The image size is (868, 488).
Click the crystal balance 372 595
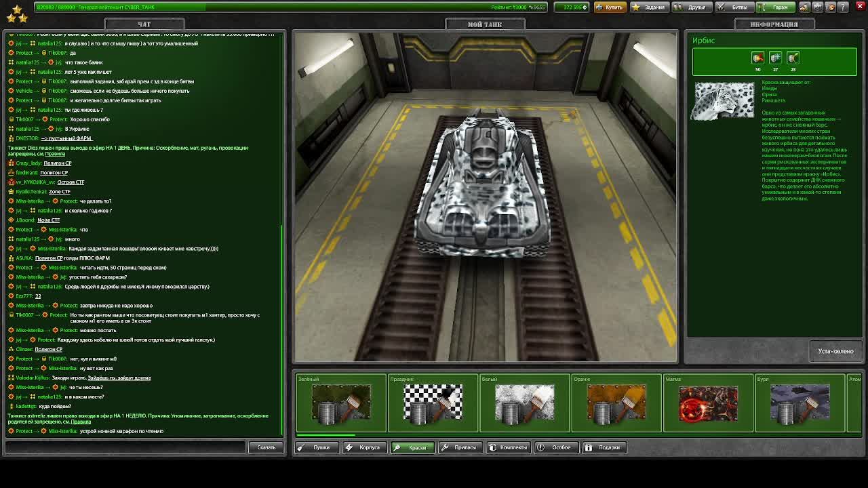pos(571,7)
